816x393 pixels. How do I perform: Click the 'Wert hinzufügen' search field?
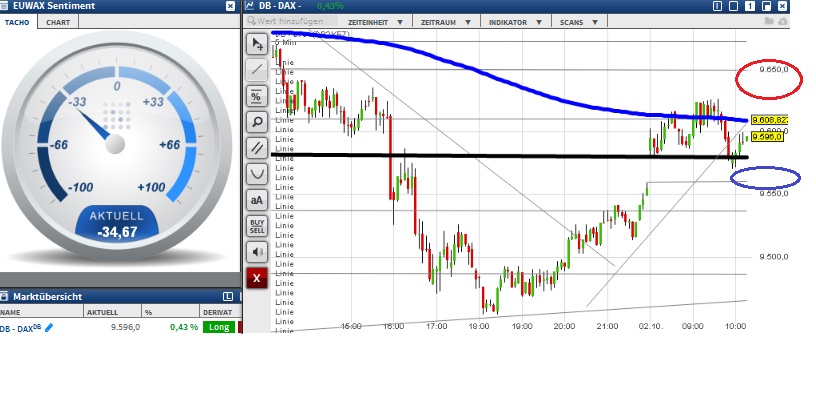click(x=291, y=21)
